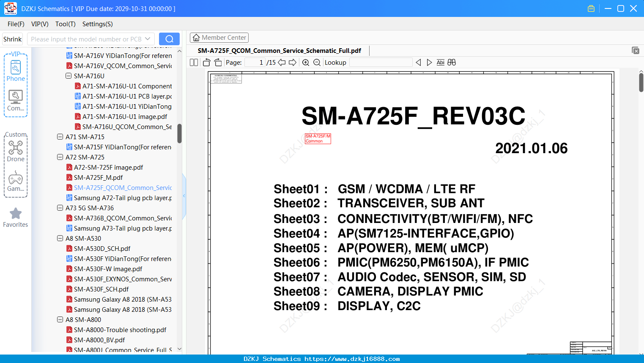The image size is (644, 363).
Task: Open SM-A530F-W image.pdf
Action: pos(108,269)
